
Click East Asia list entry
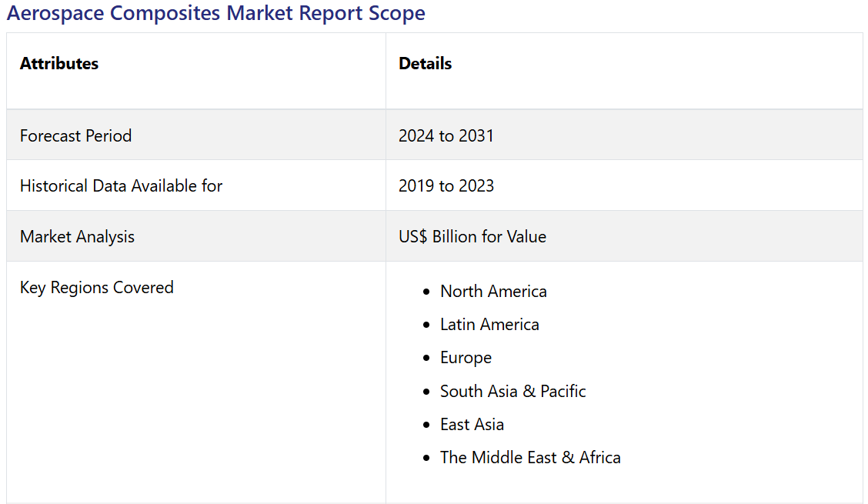point(472,425)
